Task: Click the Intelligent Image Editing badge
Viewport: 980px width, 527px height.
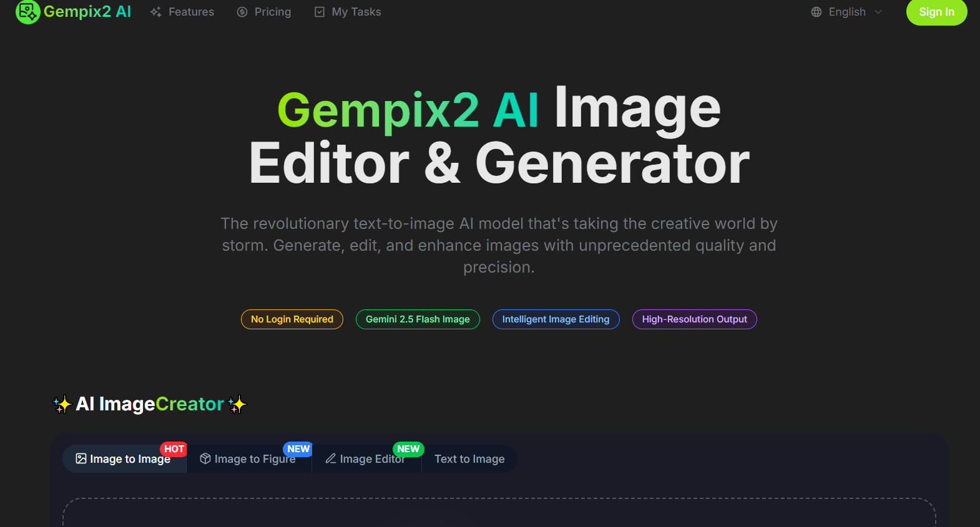Action: (556, 319)
